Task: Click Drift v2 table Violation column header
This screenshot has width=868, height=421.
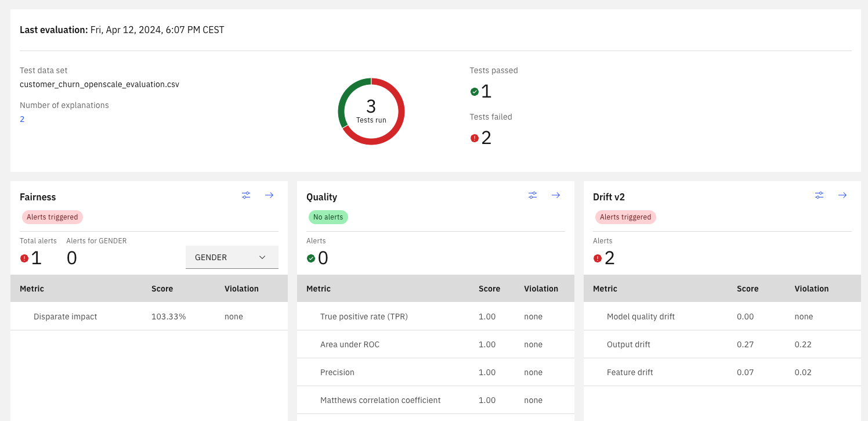Action: coord(812,289)
